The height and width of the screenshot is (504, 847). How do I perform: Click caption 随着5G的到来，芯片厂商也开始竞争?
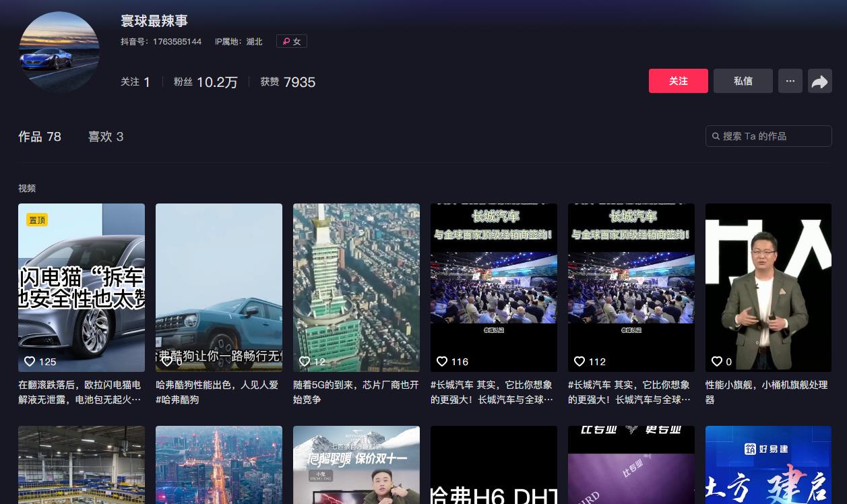tap(356, 392)
